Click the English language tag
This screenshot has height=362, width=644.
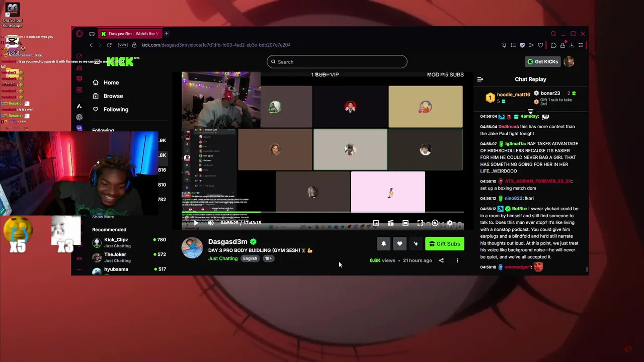click(x=250, y=258)
